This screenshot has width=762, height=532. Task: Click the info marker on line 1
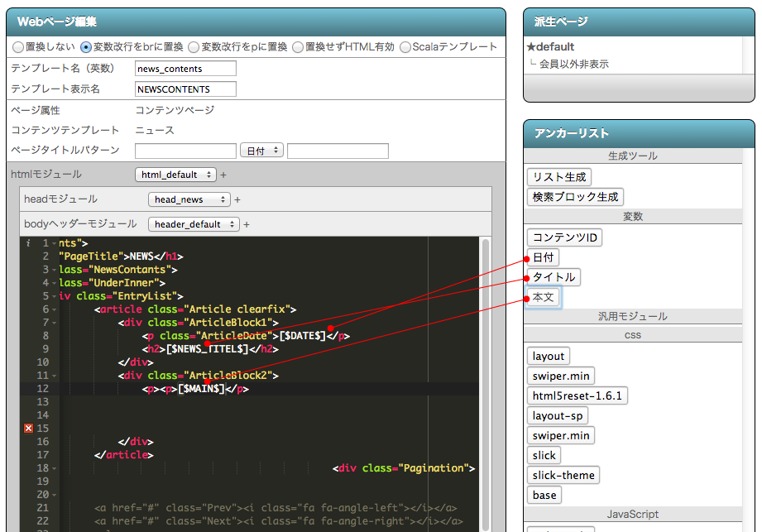[x=28, y=243]
